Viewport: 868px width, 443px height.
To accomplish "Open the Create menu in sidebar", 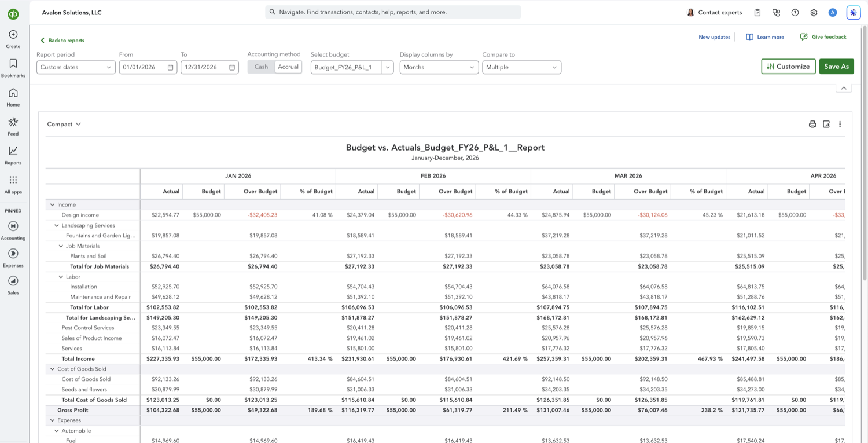I will [x=13, y=39].
